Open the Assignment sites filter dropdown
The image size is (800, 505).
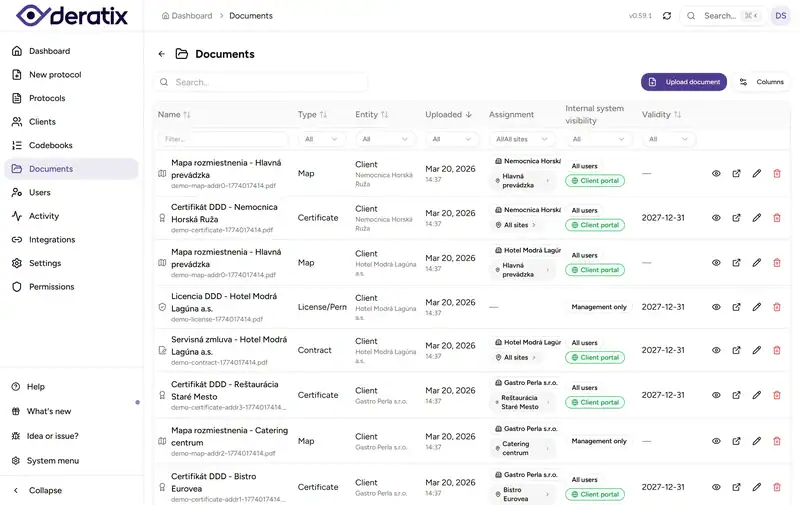(521, 139)
